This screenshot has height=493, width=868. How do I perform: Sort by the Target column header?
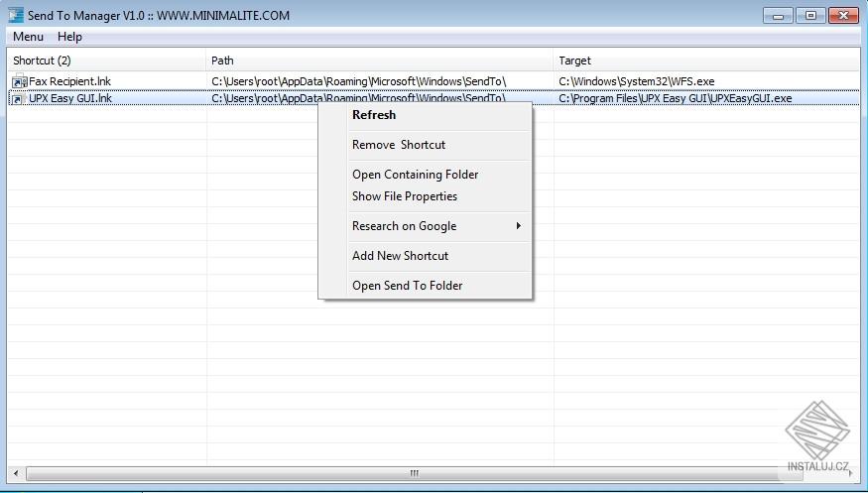[706, 61]
